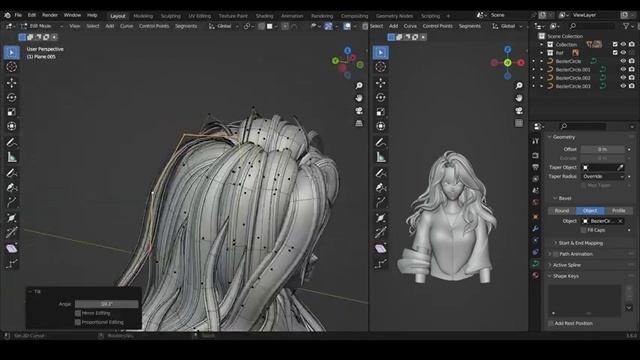Image resolution: width=640 pixels, height=360 pixels.
Task: Select the Move tool in left viewport toolbar
Action: pos(11,83)
